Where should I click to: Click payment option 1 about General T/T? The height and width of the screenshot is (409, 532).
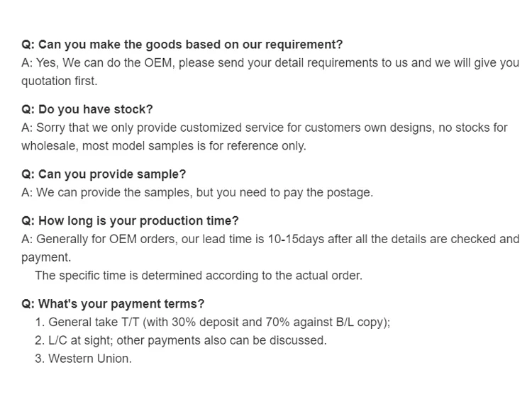click(x=213, y=322)
